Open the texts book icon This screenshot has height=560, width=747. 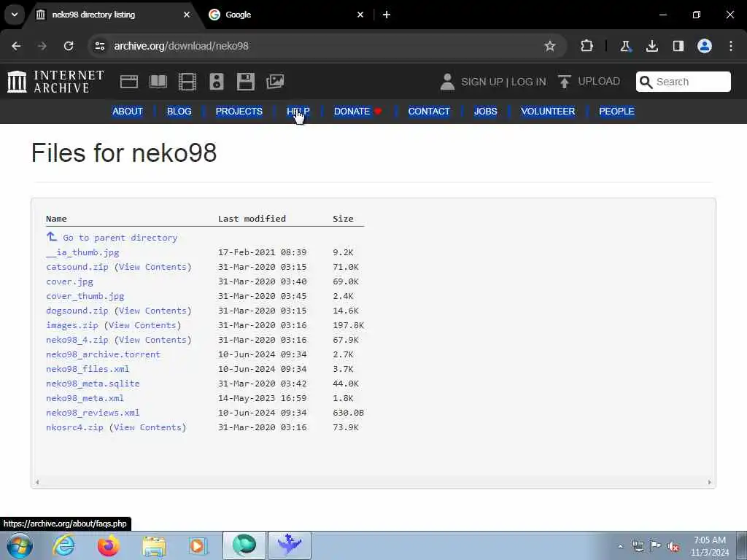click(x=158, y=82)
